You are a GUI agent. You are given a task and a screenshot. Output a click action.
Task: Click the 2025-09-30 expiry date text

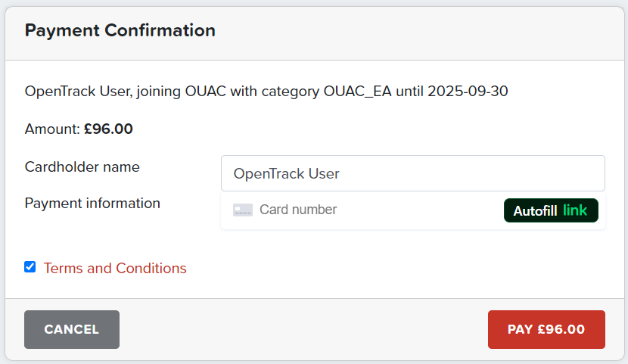[468, 92]
